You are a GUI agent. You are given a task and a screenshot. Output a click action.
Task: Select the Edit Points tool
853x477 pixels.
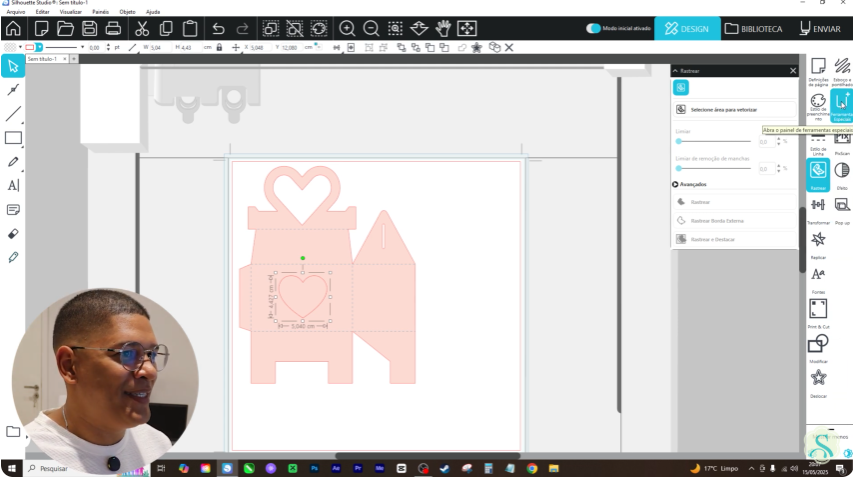(13, 90)
